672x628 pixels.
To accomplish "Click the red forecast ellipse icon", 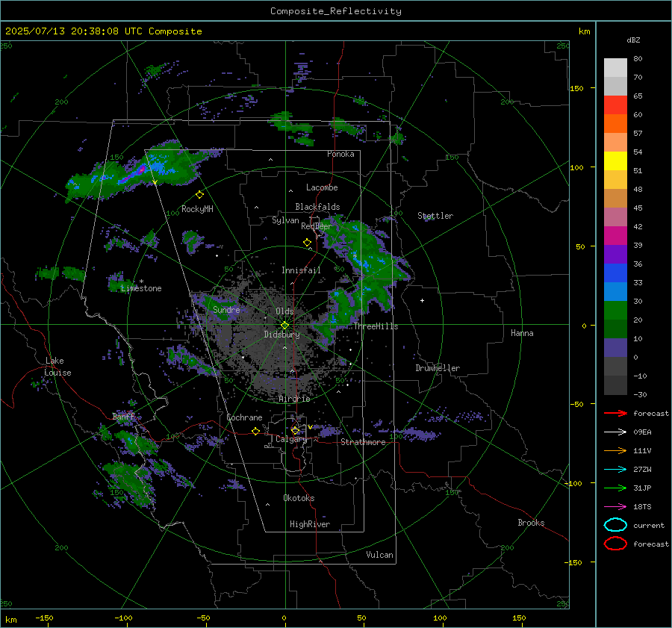I will pyautogui.click(x=615, y=544).
